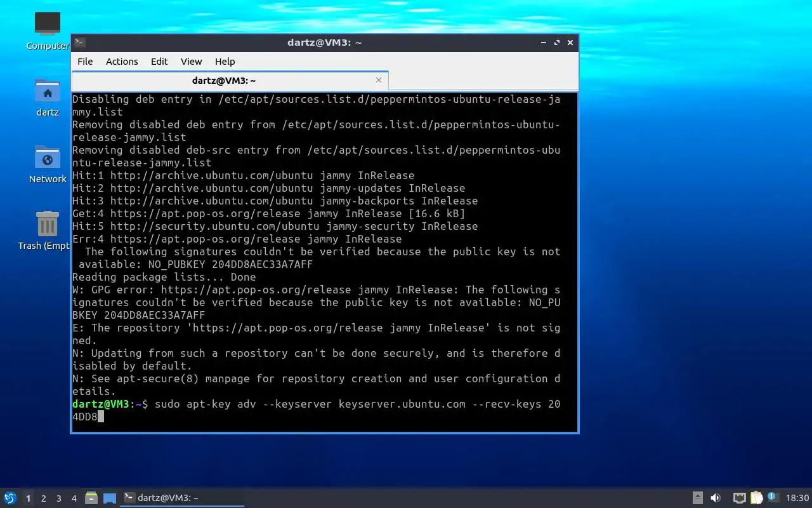
Task: Open the volume control speaker icon
Action: [716, 498]
